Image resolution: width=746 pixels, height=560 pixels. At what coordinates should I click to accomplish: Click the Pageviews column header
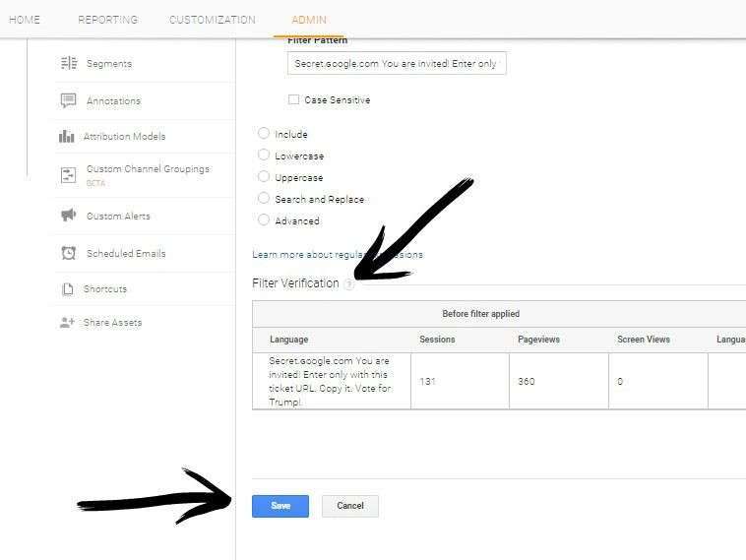(x=538, y=340)
